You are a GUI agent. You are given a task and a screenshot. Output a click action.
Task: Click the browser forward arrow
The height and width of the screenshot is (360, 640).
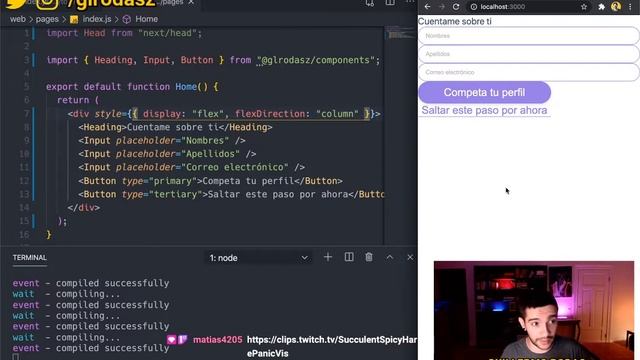(x=442, y=7)
